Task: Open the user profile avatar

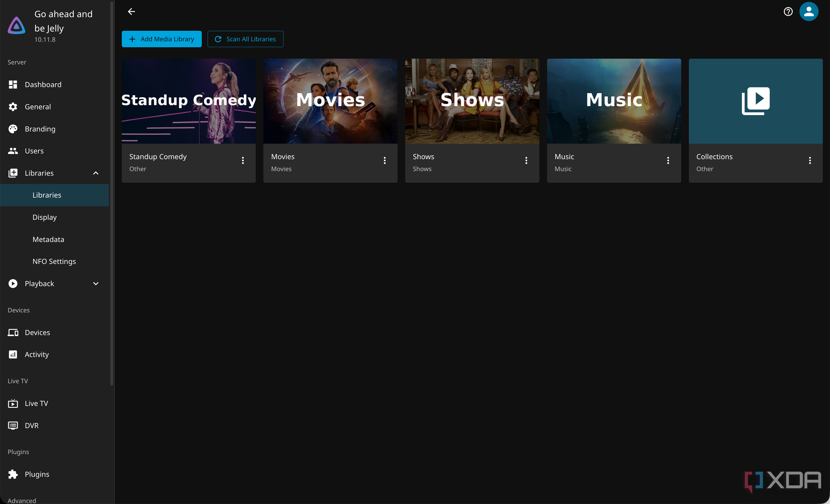Action: 809,11
